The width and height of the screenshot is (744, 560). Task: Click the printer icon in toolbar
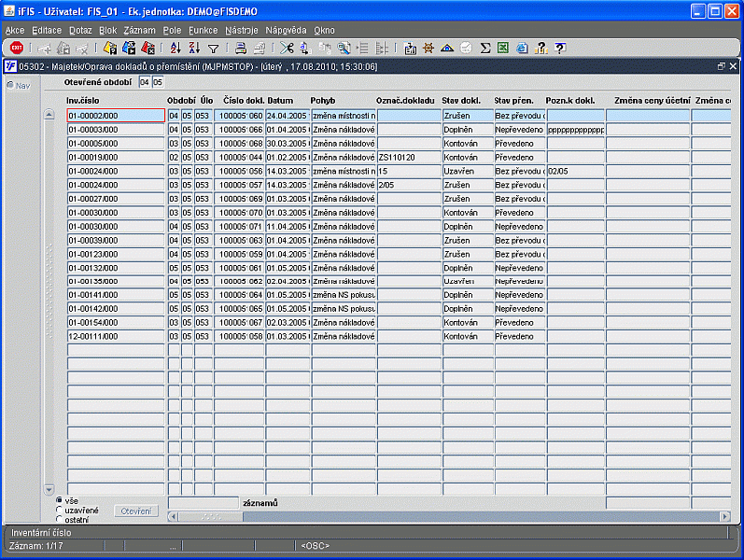coord(240,48)
